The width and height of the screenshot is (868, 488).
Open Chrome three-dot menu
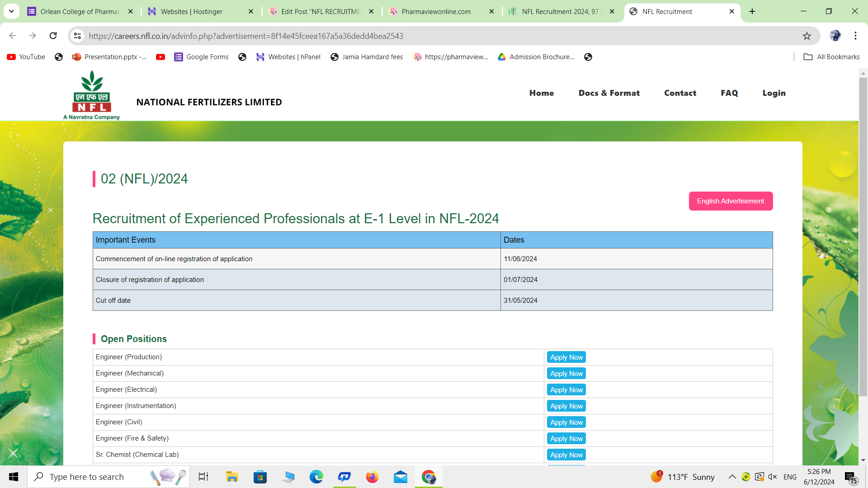pyautogui.click(x=855, y=36)
